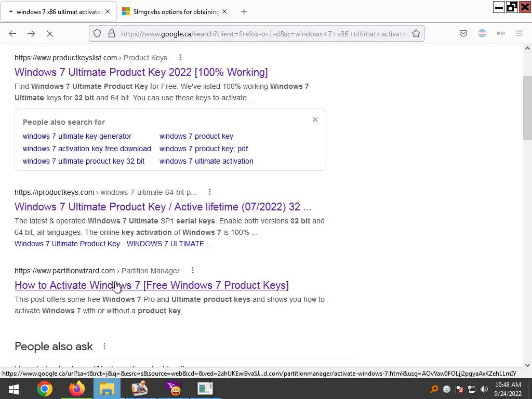Search windows 7 activation key free download
532x399 pixels.
[87, 149]
